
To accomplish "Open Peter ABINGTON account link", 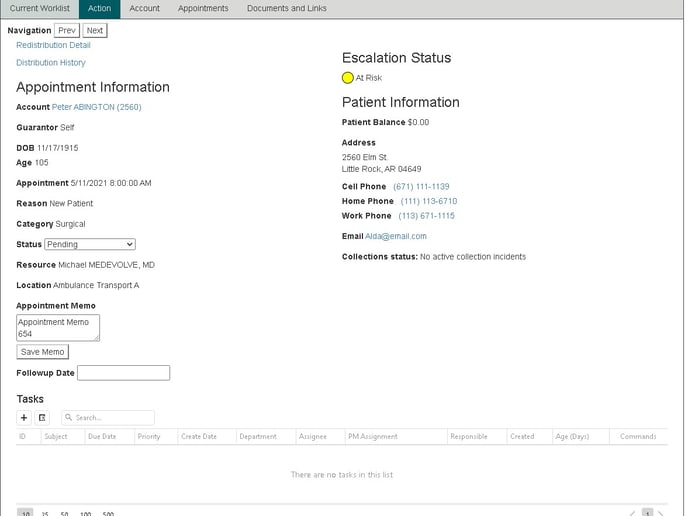I will (x=96, y=107).
